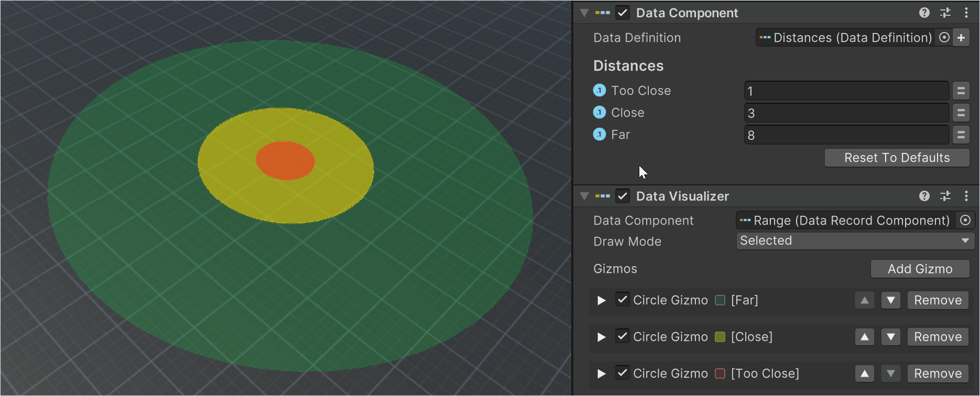Image resolution: width=980 pixels, height=396 pixels.
Task: Remove the Too Close Circle Gizmo
Action: (938, 373)
